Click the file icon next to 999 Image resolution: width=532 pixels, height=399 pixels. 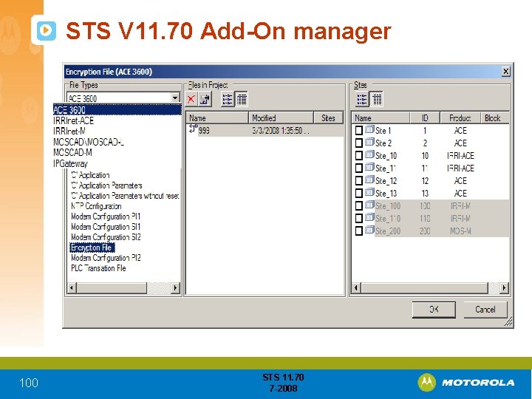(x=193, y=129)
